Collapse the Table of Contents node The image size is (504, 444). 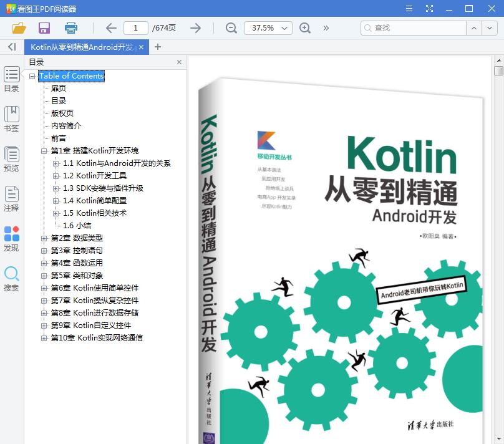click(x=31, y=75)
